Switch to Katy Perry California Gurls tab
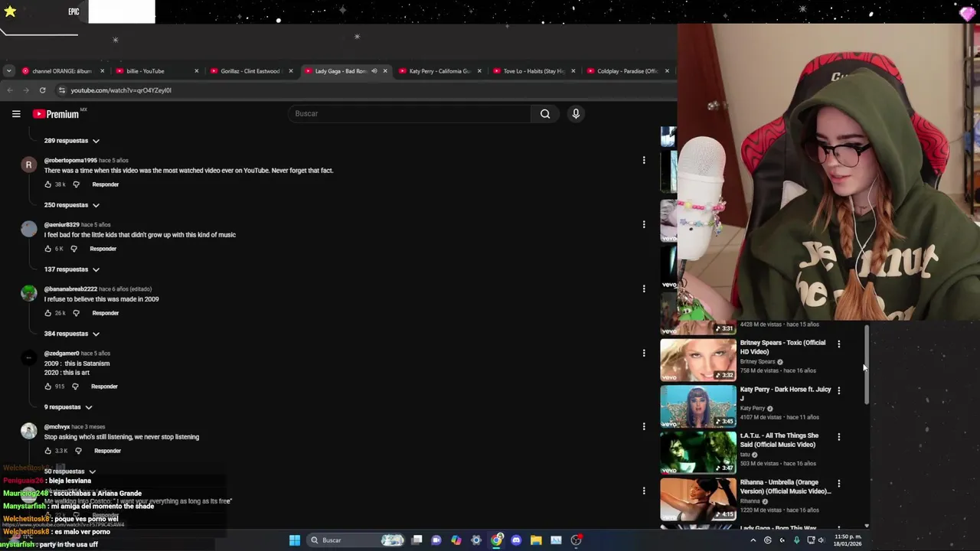The height and width of the screenshot is (551, 980). click(x=440, y=71)
